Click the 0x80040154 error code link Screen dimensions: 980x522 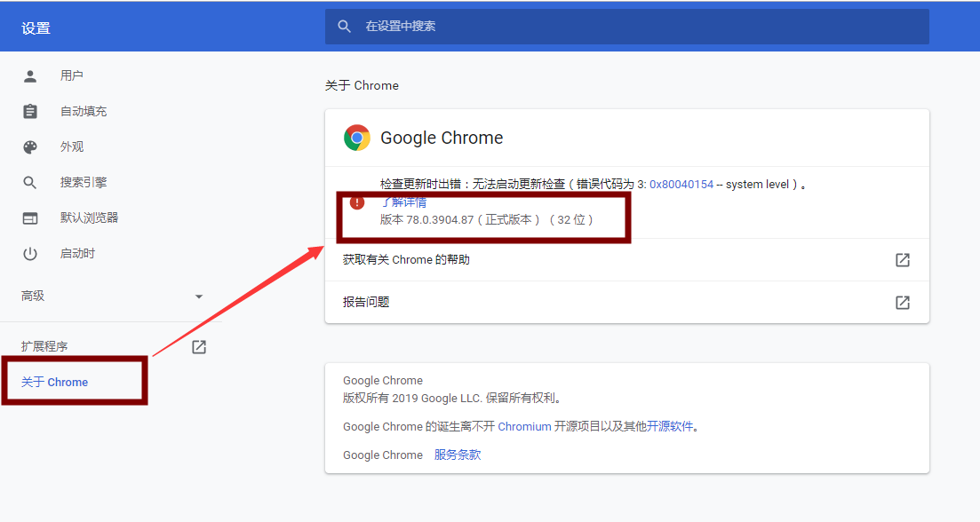[681, 184]
